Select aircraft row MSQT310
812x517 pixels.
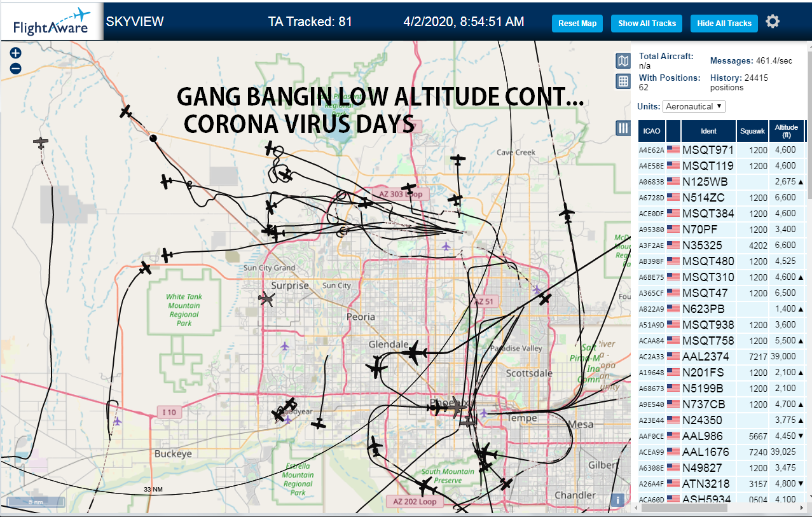pyautogui.click(x=722, y=277)
